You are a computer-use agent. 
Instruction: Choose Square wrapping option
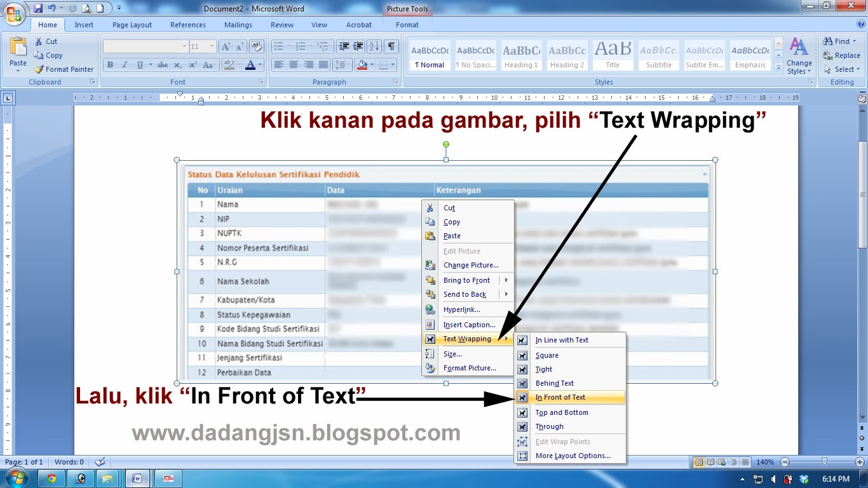pyautogui.click(x=570, y=355)
